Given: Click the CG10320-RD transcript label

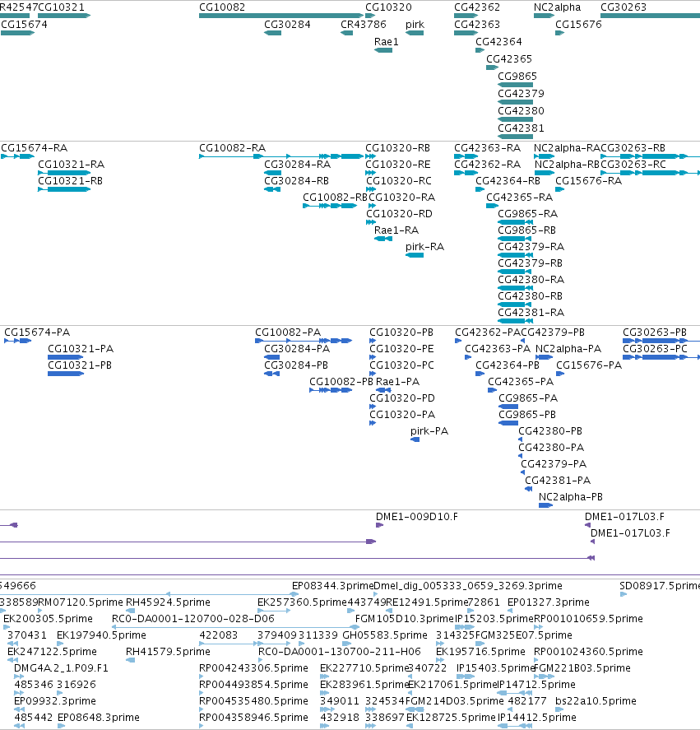Looking at the screenshot, I should click(x=399, y=214).
